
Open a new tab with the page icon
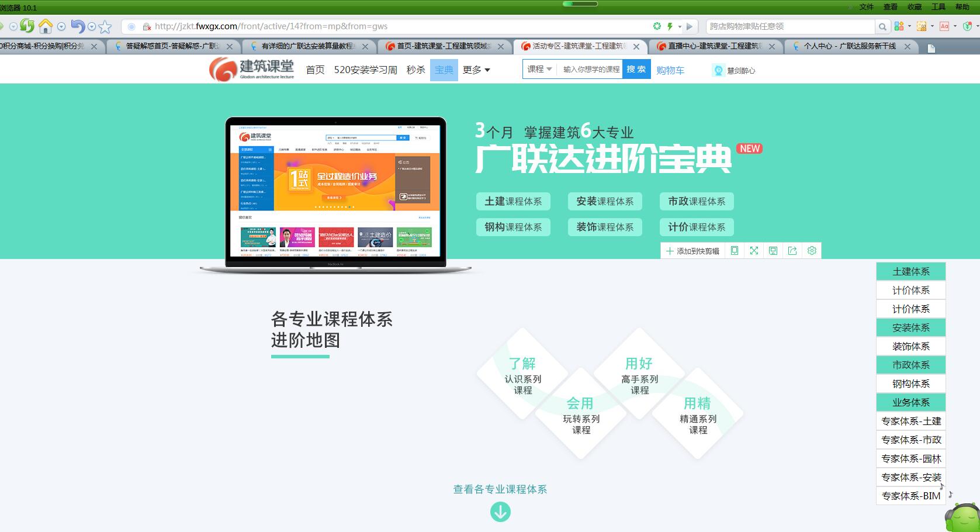pyautogui.click(x=931, y=49)
